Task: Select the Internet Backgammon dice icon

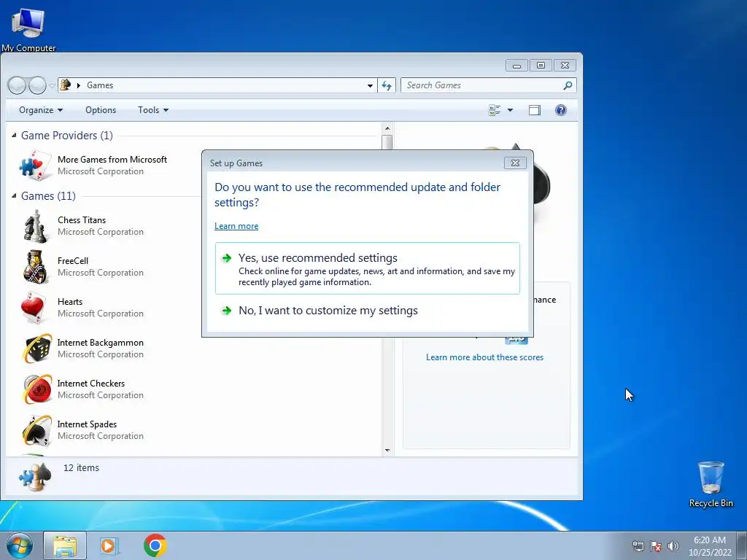Action: (36, 349)
